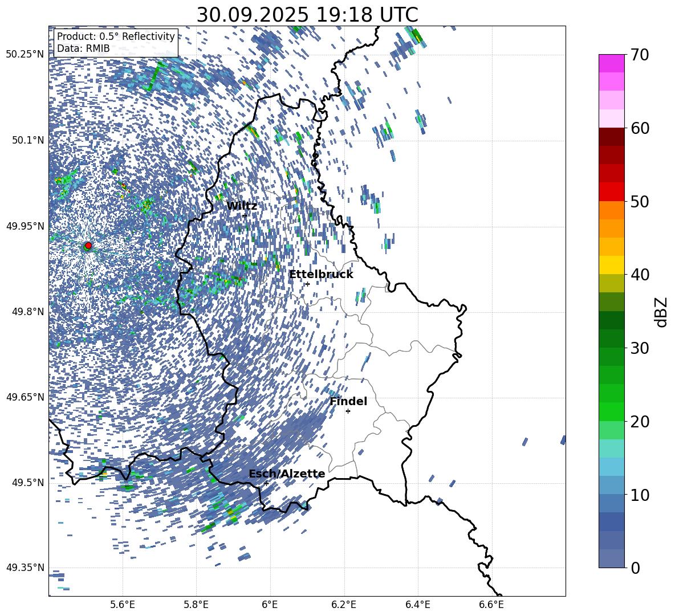Click the colorbar tick label 30
Image resolution: width=675 pixels, height=616 pixels.
point(640,348)
